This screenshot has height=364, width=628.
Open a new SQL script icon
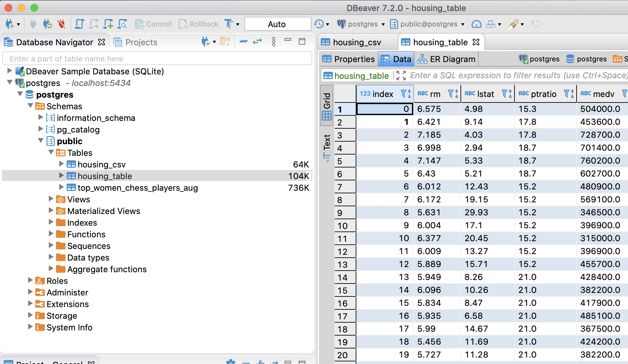click(108, 24)
